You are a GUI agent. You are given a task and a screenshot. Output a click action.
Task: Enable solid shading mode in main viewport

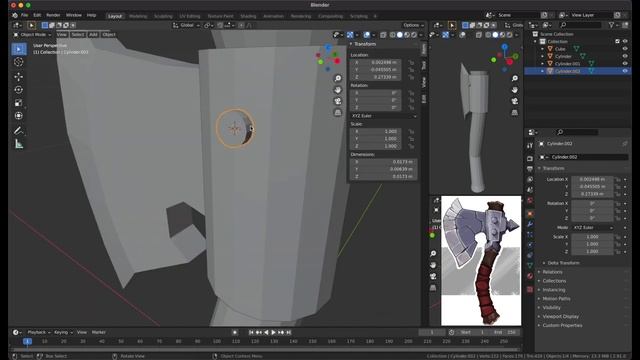[400, 35]
